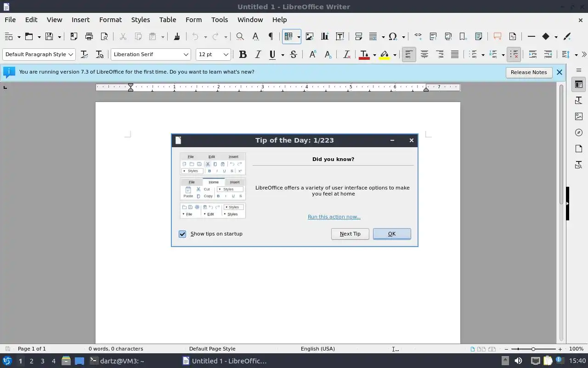The image size is (588, 368).
Task: Click the Basic Shapes diamond icon
Action: click(546, 37)
